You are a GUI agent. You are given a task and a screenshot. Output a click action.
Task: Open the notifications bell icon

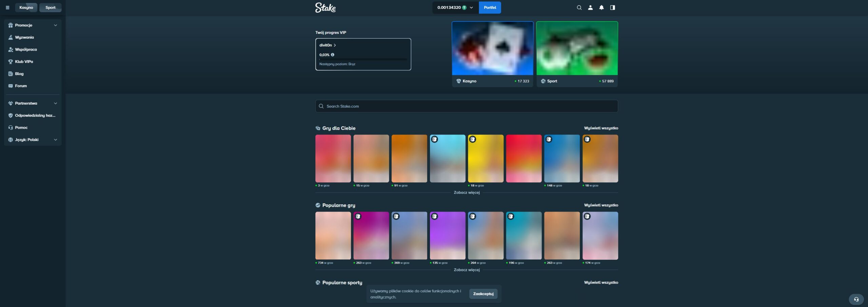(x=601, y=7)
